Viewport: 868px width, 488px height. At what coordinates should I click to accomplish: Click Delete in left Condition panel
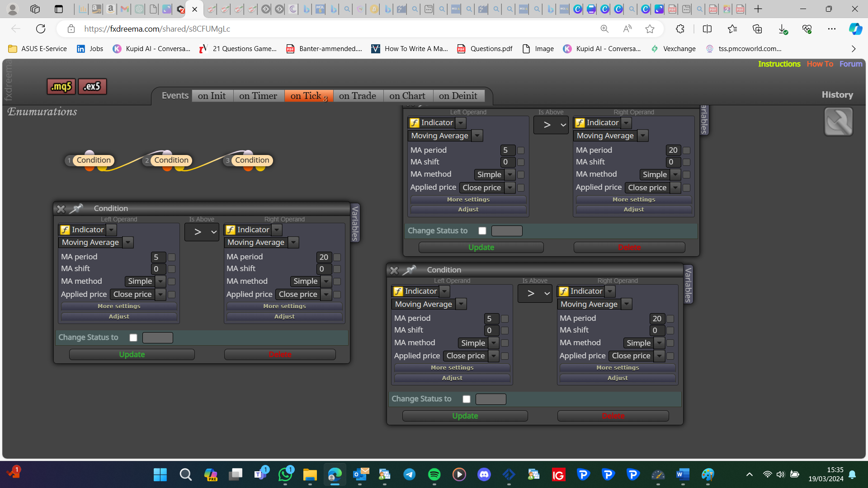(x=280, y=355)
